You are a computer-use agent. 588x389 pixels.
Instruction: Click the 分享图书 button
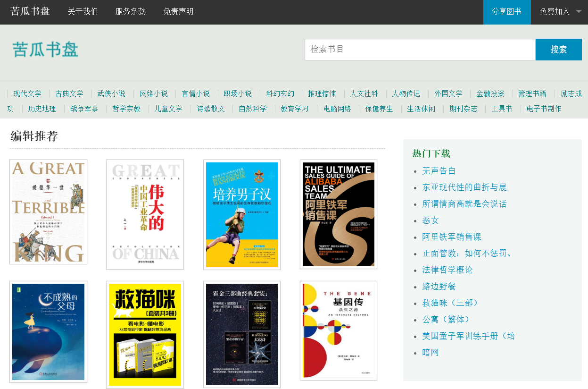[x=507, y=12]
